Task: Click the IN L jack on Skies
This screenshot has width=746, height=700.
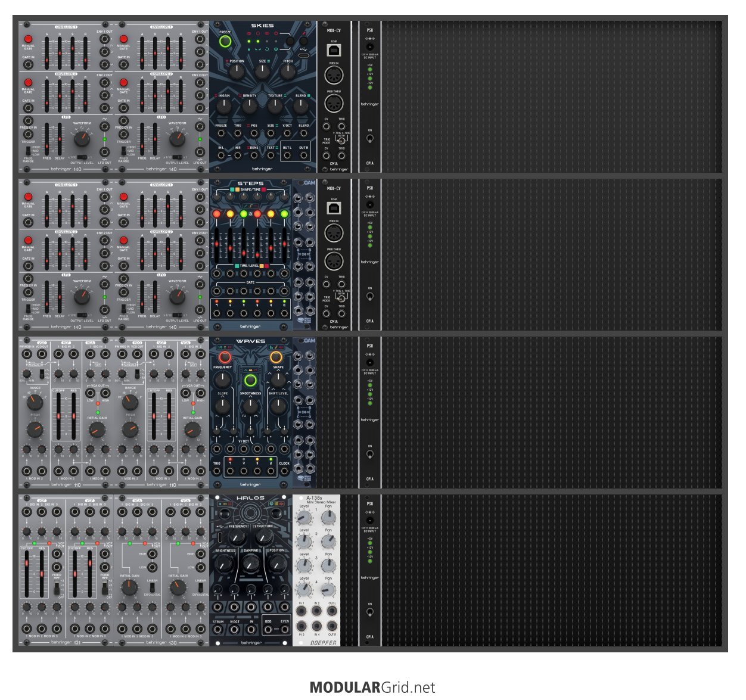Action: pos(221,156)
